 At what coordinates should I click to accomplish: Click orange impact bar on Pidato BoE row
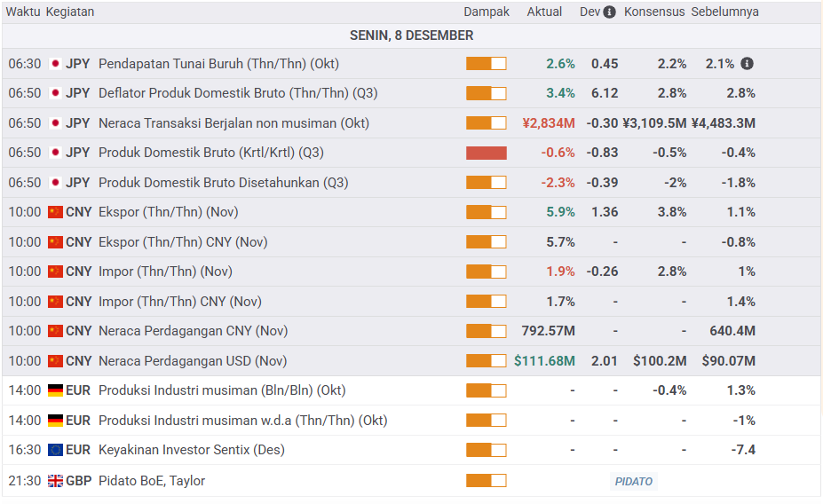click(486, 481)
